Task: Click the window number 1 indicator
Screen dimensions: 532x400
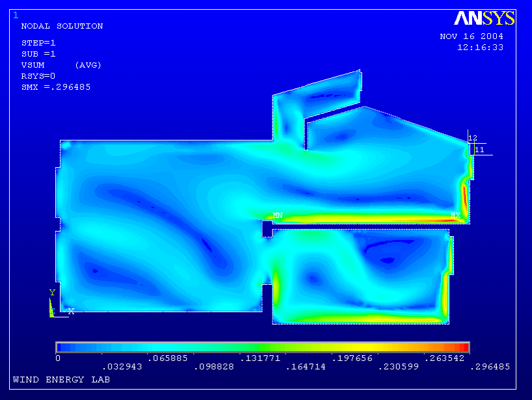Action: tap(16, 15)
